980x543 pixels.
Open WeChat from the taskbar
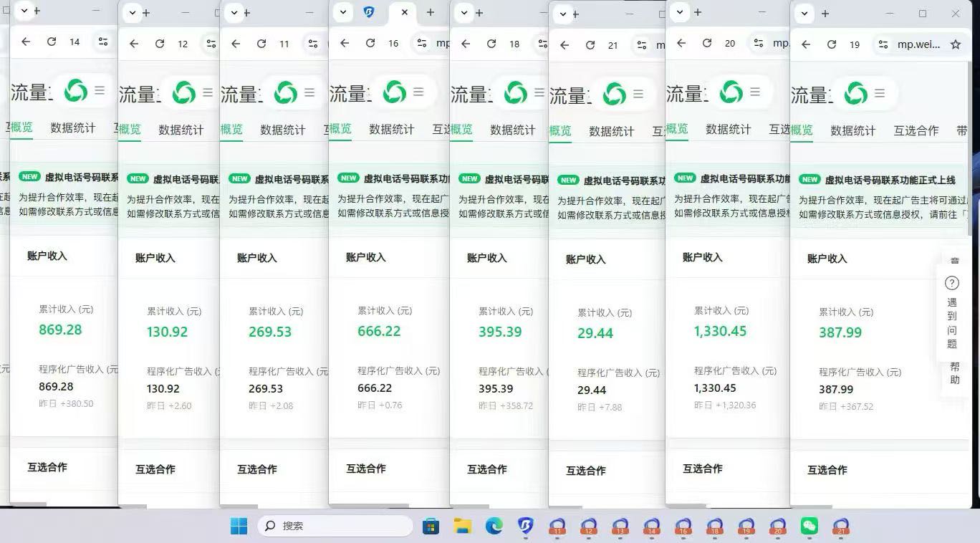click(x=809, y=526)
